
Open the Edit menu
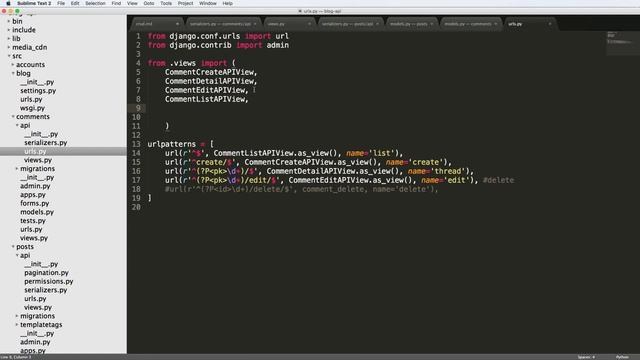click(x=75, y=3)
